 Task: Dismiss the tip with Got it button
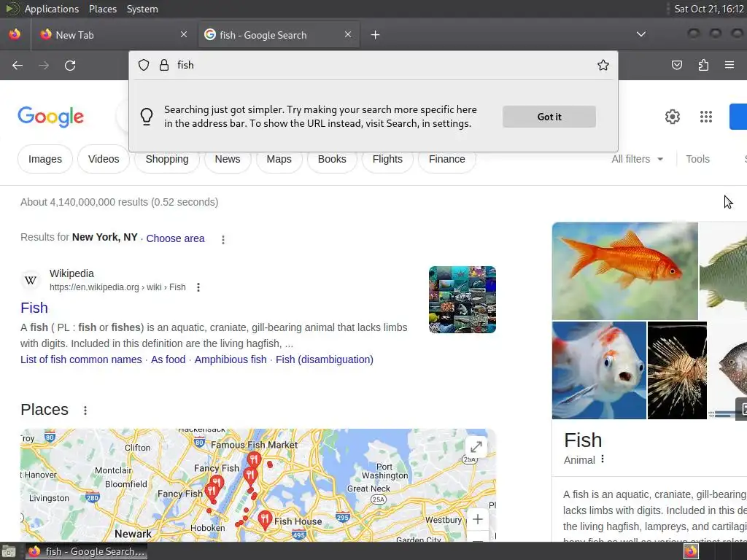pos(549,117)
